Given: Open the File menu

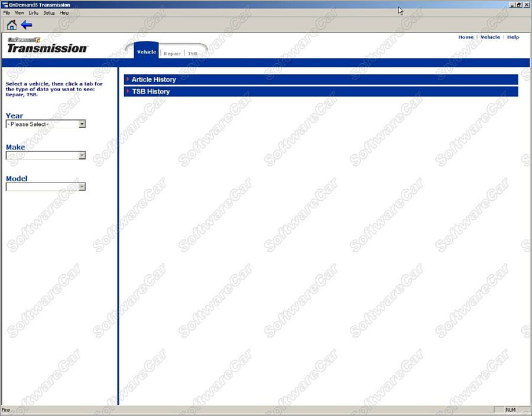Looking at the screenshot, I should [x=7, y=12].
